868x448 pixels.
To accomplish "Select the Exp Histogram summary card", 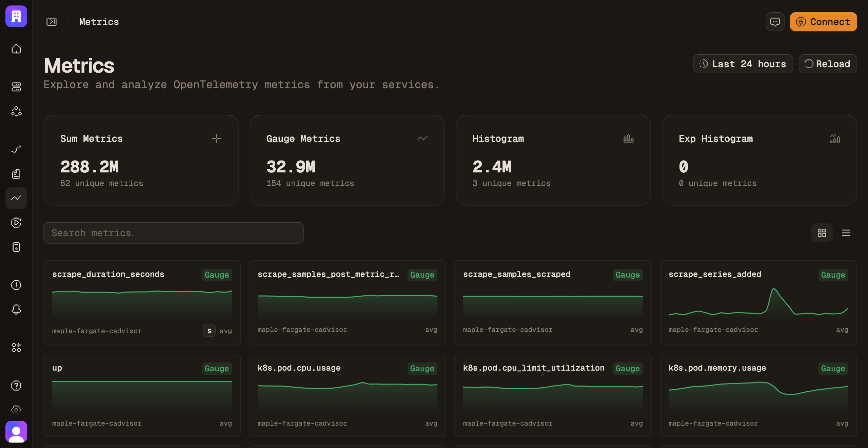I will [x=759, y=160].
